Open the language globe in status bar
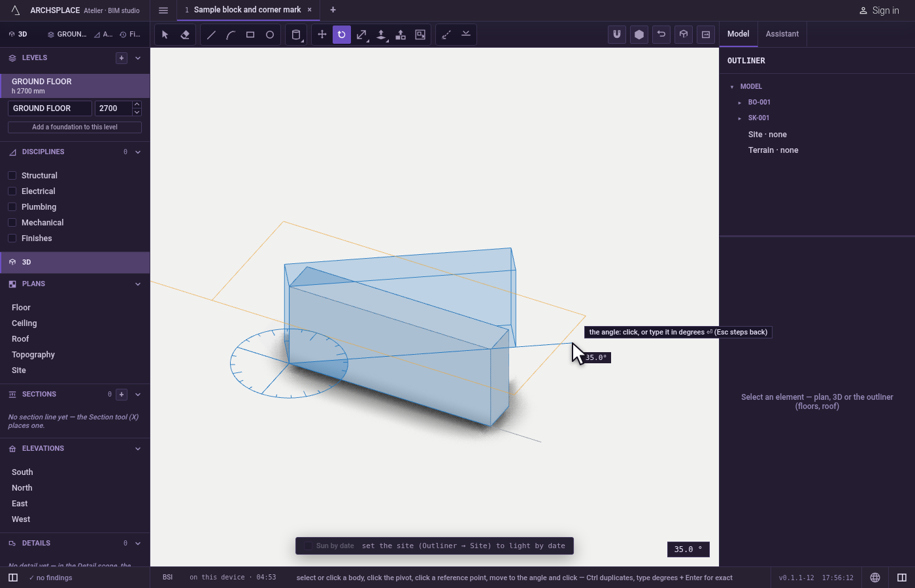Image resolution: width=915 pixels, height=588 pixels. (875, 578)
